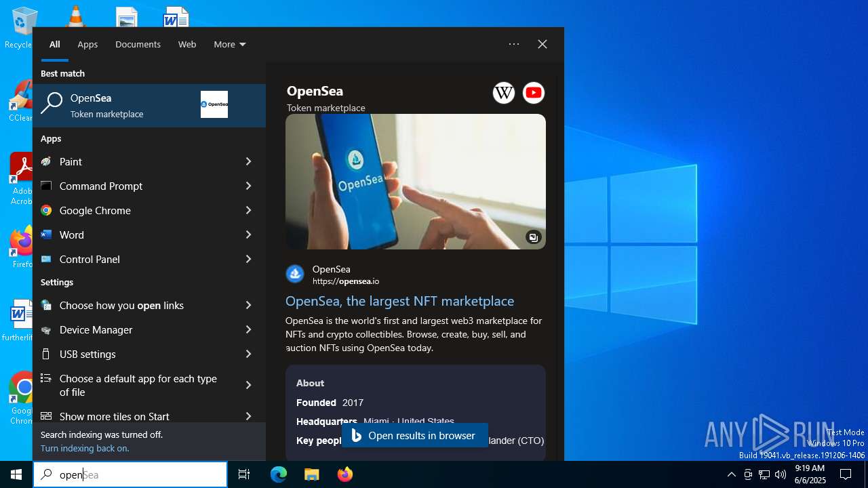Viewport: 868px width, 488px height.
Task: Launch Microsoft Edge from taskbar
Action: (x=279, y=474)
